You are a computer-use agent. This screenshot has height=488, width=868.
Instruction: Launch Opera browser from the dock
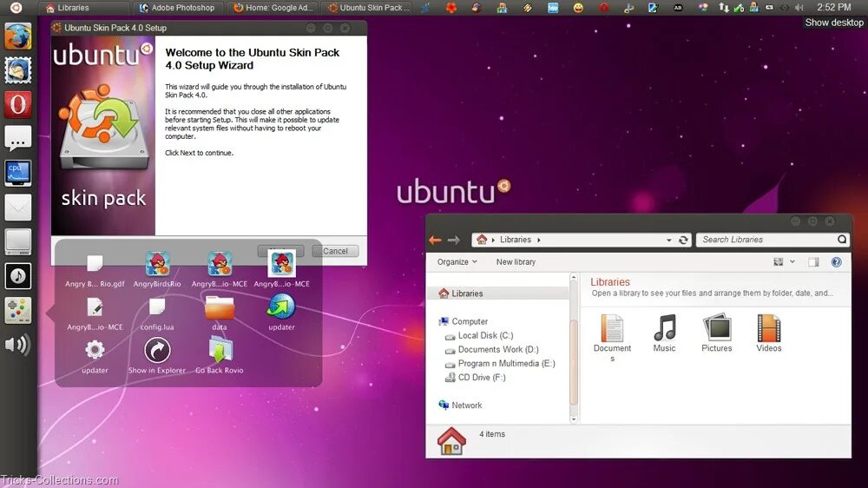click(x=17, y=105)
